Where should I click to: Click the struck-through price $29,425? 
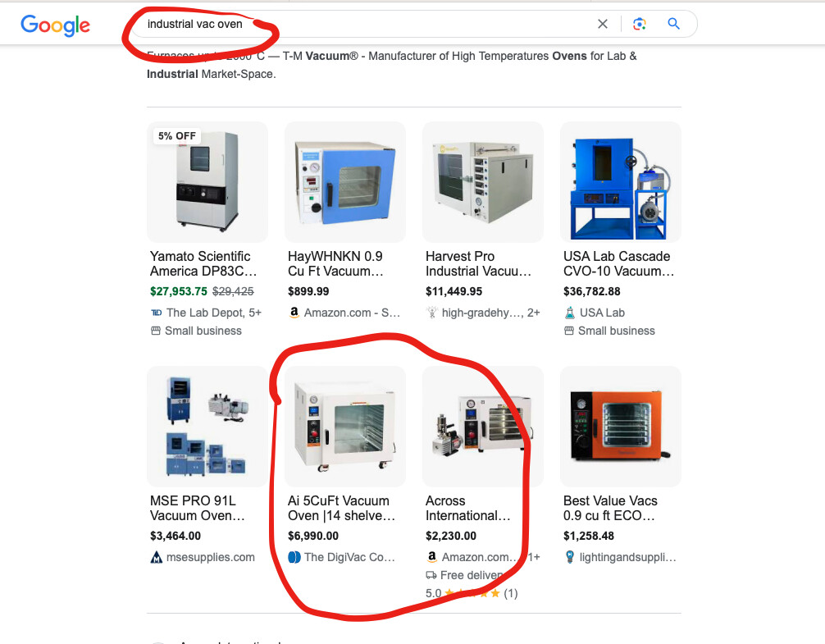click(x=233, y=291)
